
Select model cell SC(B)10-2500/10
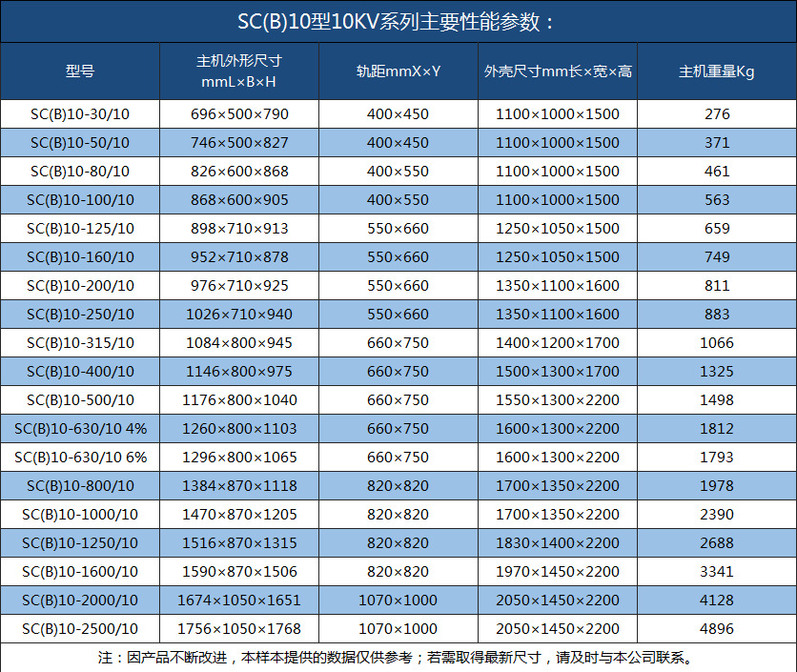[80, 629]
